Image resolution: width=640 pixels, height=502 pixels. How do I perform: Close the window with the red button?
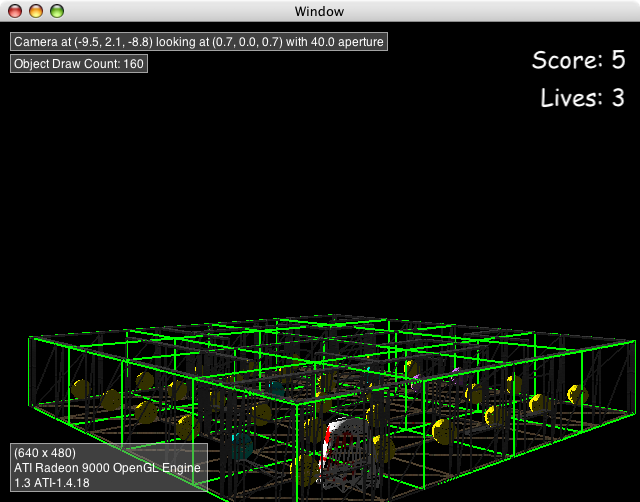coord(14,11)
